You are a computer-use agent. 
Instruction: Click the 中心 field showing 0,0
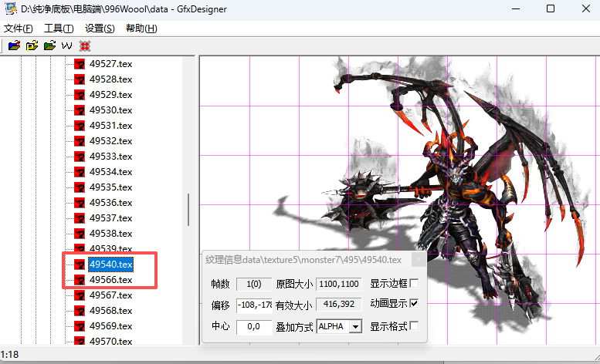pyautogui.click(x=254, y=326)
